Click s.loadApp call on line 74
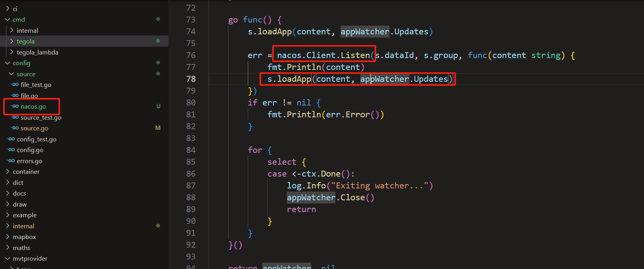This screenshot has height=269, width=644. 341,32
